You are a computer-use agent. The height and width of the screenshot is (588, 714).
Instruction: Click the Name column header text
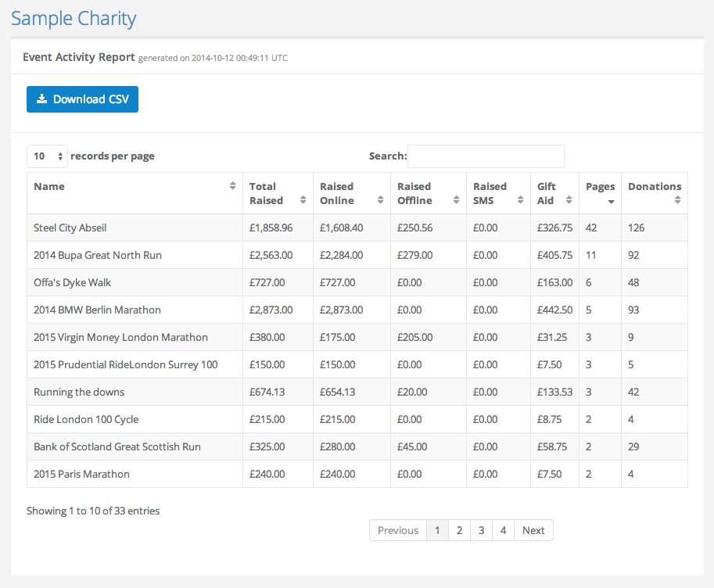(49, 186)
